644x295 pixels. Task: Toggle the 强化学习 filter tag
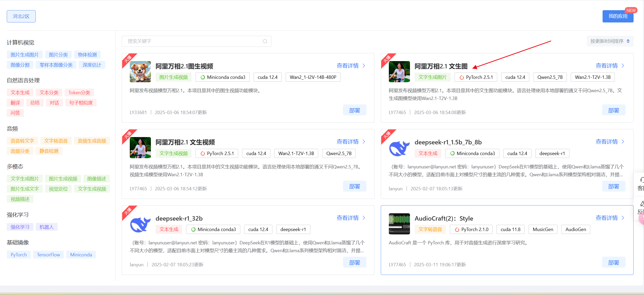coord(20,227)
